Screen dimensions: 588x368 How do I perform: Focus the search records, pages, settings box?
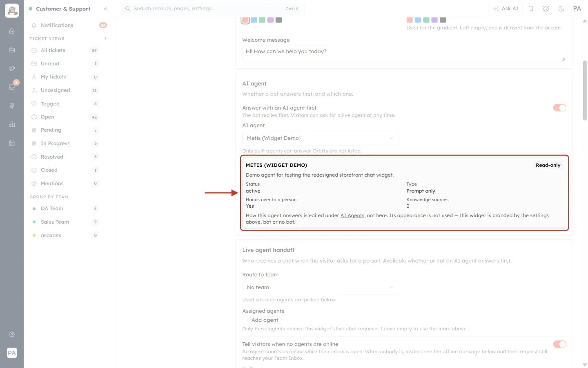213,9
